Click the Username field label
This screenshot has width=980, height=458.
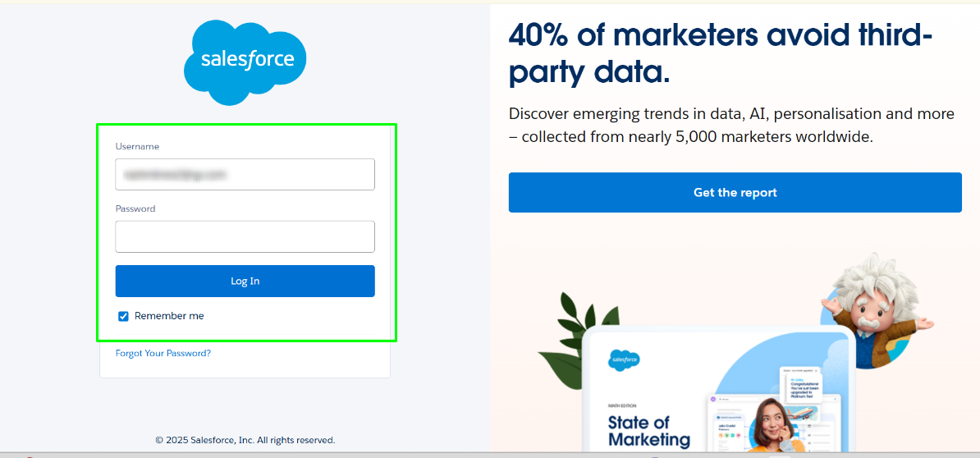tap(137, 146)
